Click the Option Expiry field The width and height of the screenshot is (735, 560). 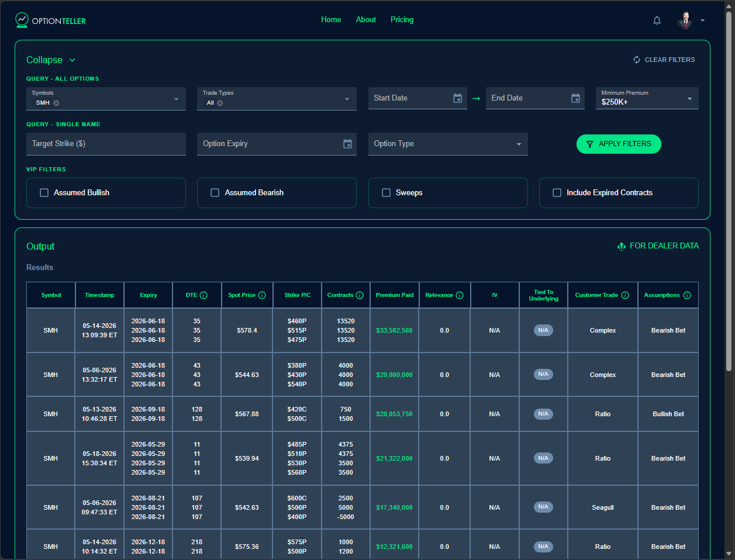click(277, 144)
